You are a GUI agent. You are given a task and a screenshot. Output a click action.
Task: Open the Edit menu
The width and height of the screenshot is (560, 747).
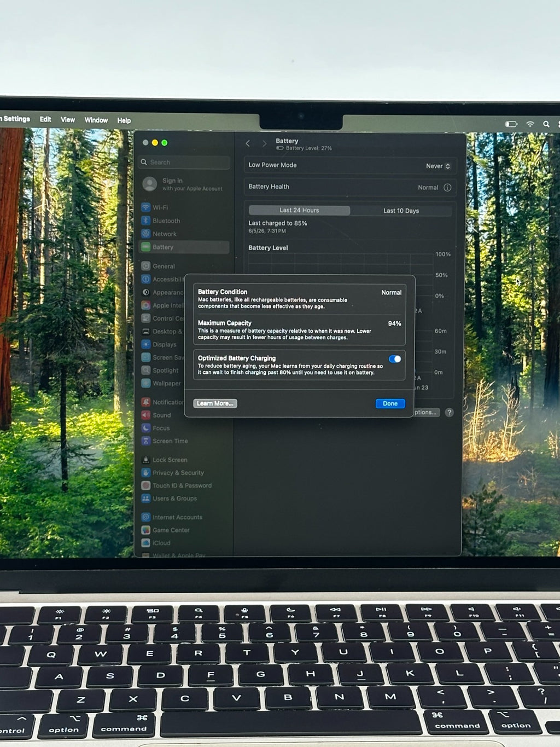pyautogui.click(x=45, y=119)
